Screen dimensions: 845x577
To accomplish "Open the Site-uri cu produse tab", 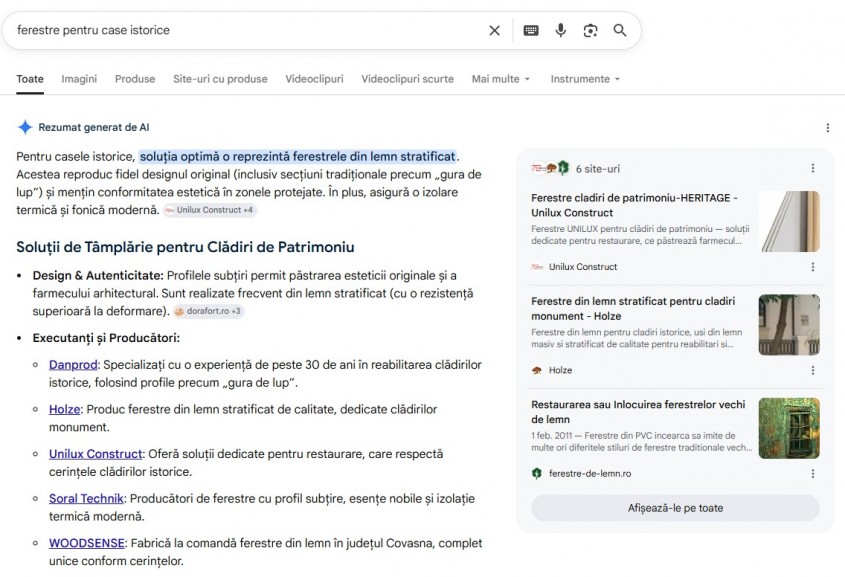I will [x=220, y=79].
